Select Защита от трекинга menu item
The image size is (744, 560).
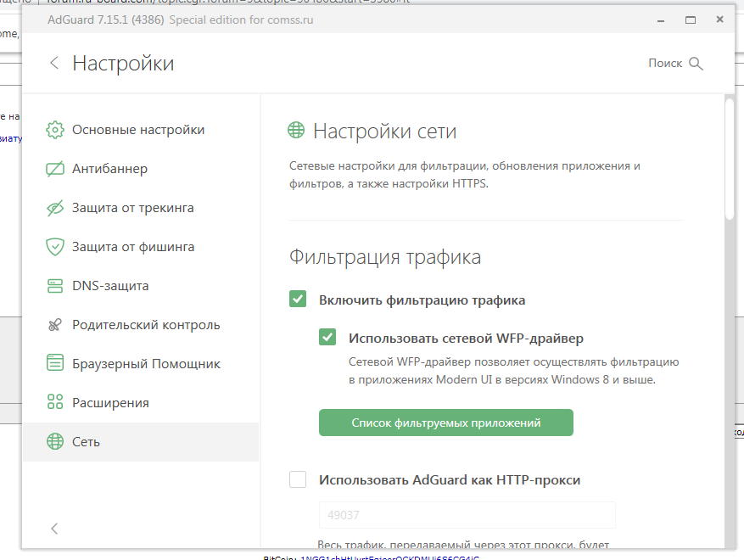pyautogui.click(x=141, y=208)
